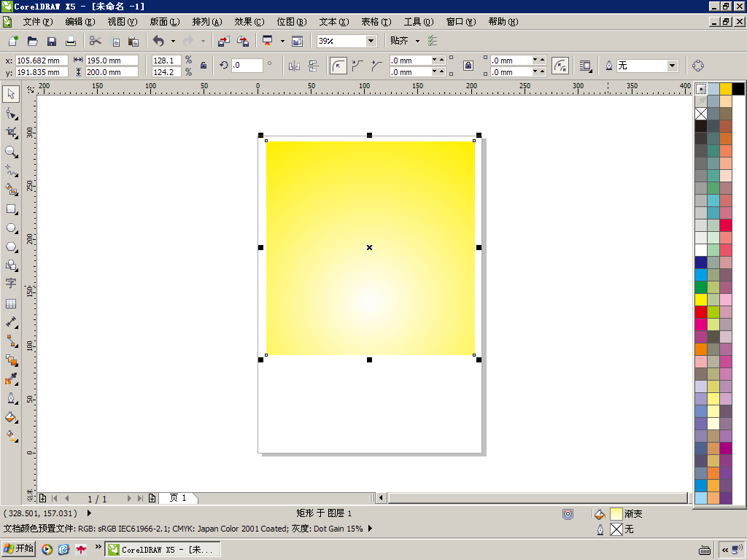Screen dimensions: 747x560
Task: Select the Connector tool
Action: [11, 341]
